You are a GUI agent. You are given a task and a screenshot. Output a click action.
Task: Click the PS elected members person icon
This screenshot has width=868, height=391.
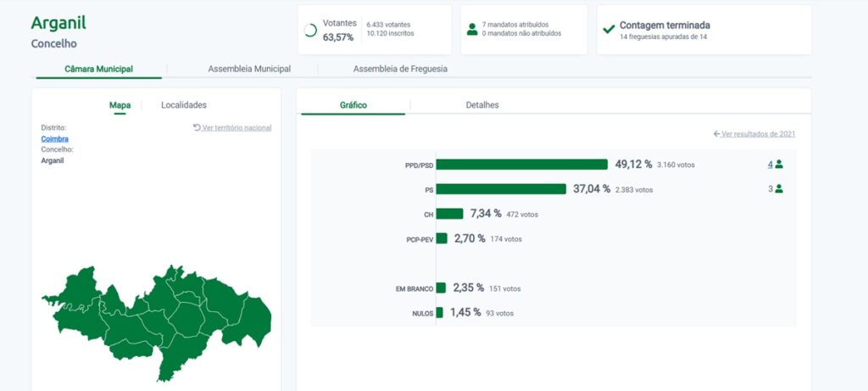pos(779,189)
